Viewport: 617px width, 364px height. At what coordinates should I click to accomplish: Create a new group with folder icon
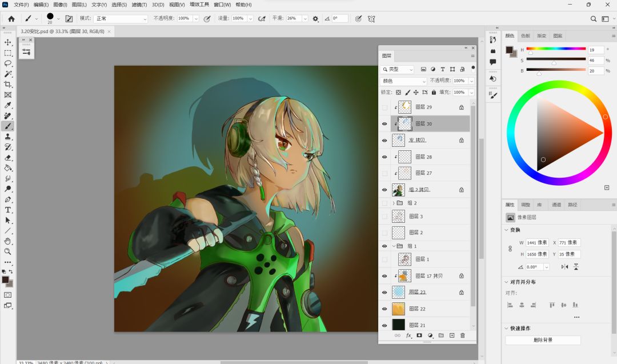coord(441,335)
